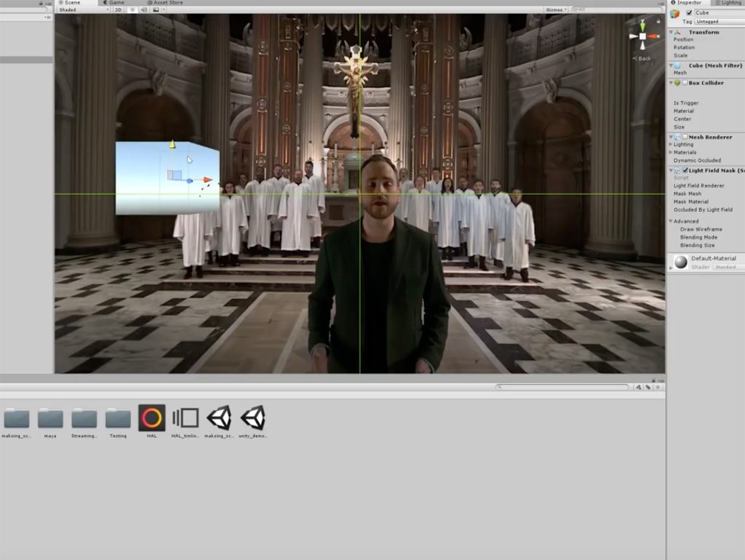This screenshot has width=745, height=560.
Task: Click the Box Collider component icon
Action: point(677,83)
